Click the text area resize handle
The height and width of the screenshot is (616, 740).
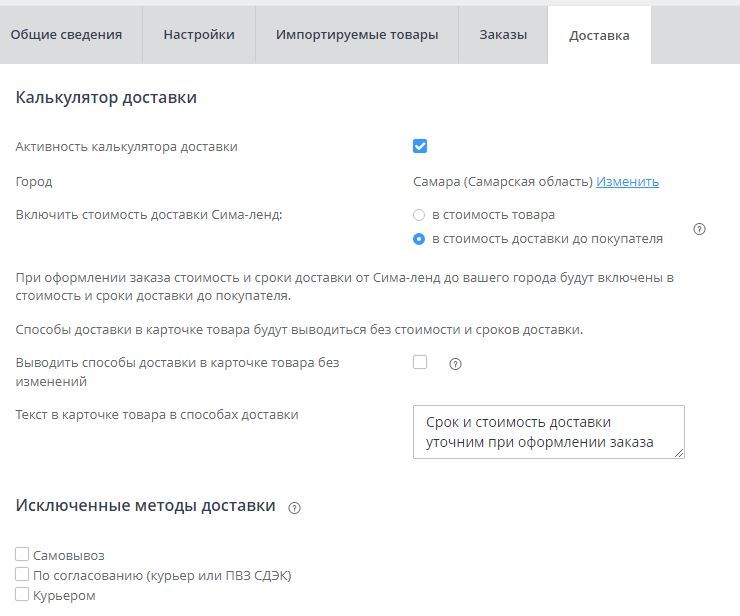coord(680,454)
